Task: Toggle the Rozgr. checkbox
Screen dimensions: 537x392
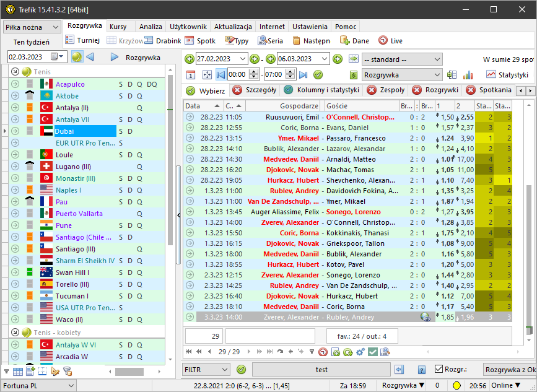Action: point(439,370)
